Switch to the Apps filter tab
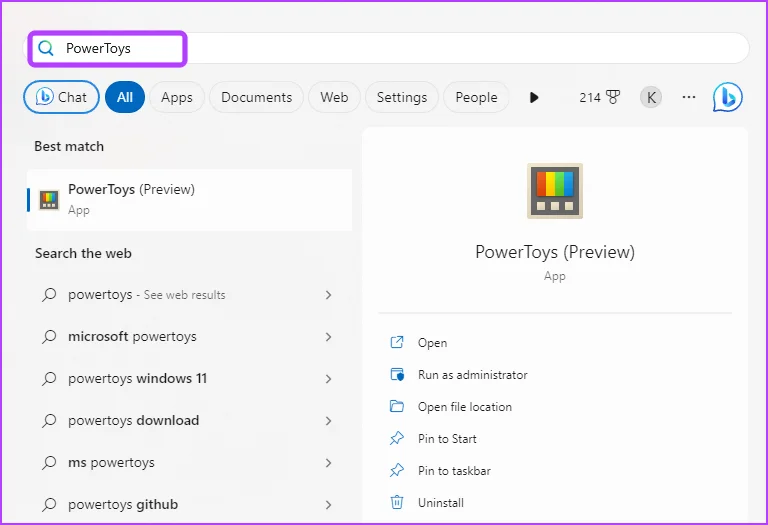The height and width of the screenshot is (525, 768). pos(177,97)
